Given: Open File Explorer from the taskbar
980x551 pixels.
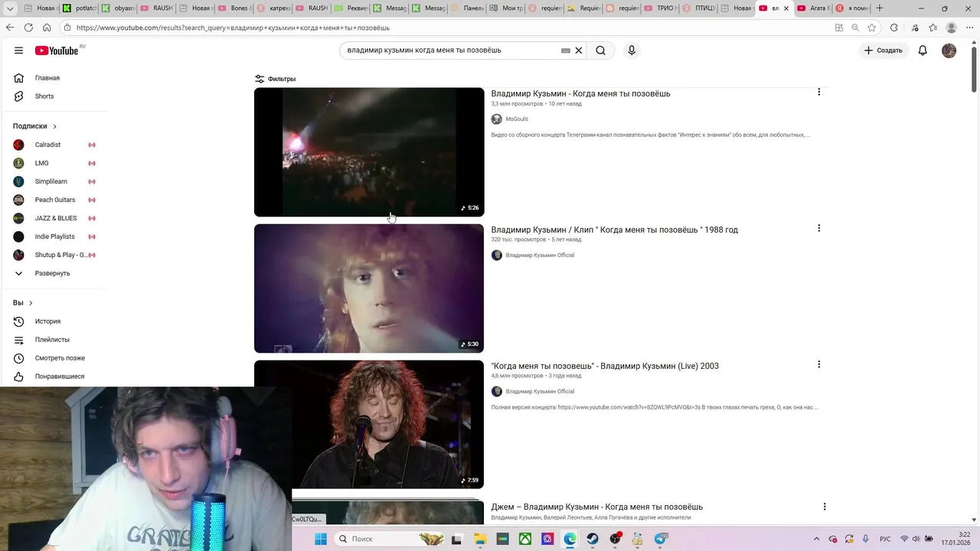Looking at the screenshot, I should 480,539.
